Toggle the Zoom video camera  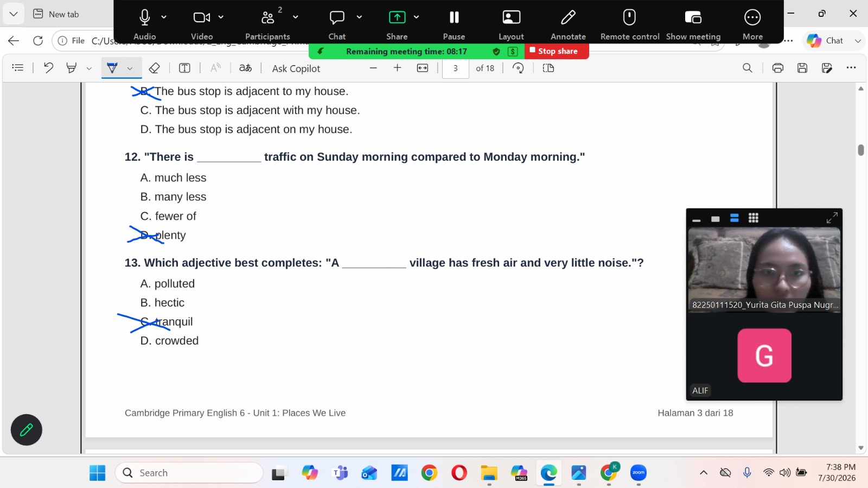(201, 18)
